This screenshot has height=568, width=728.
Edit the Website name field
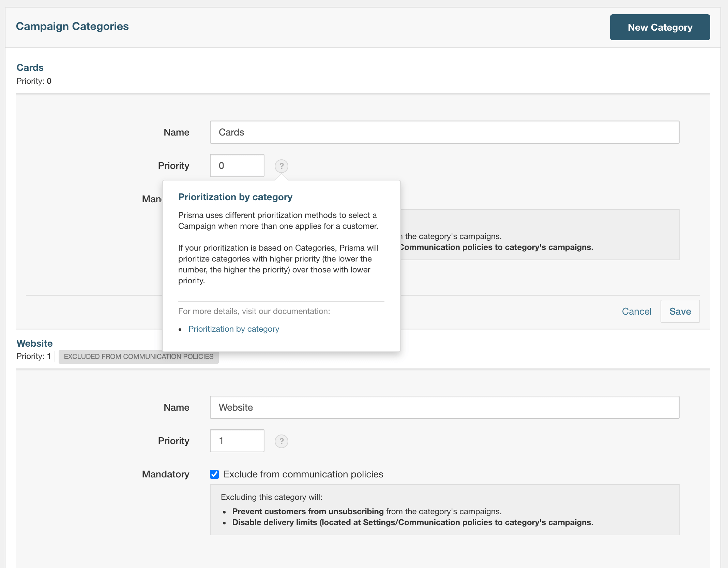444,407
